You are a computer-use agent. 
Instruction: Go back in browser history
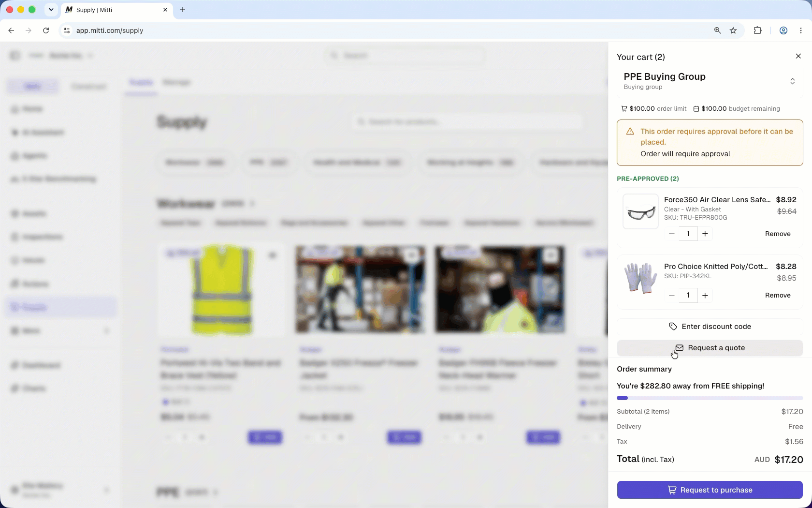(11, 30)
